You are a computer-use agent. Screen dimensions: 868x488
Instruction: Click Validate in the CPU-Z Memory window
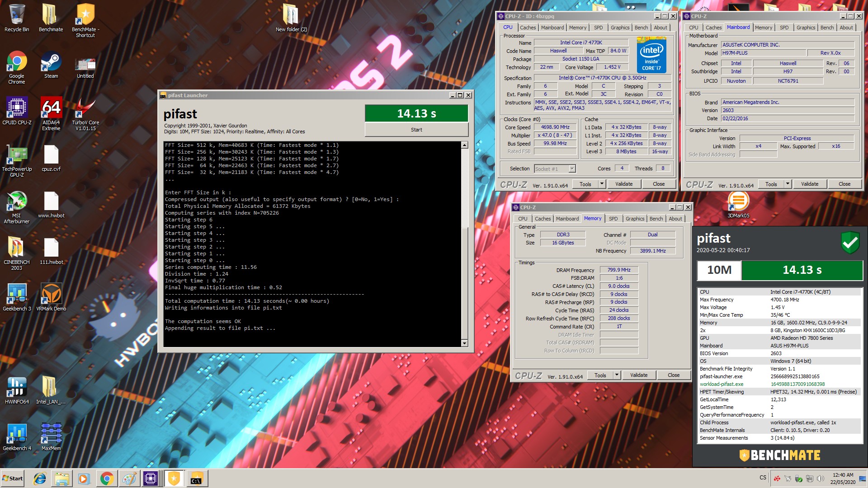tap(639, 375)
